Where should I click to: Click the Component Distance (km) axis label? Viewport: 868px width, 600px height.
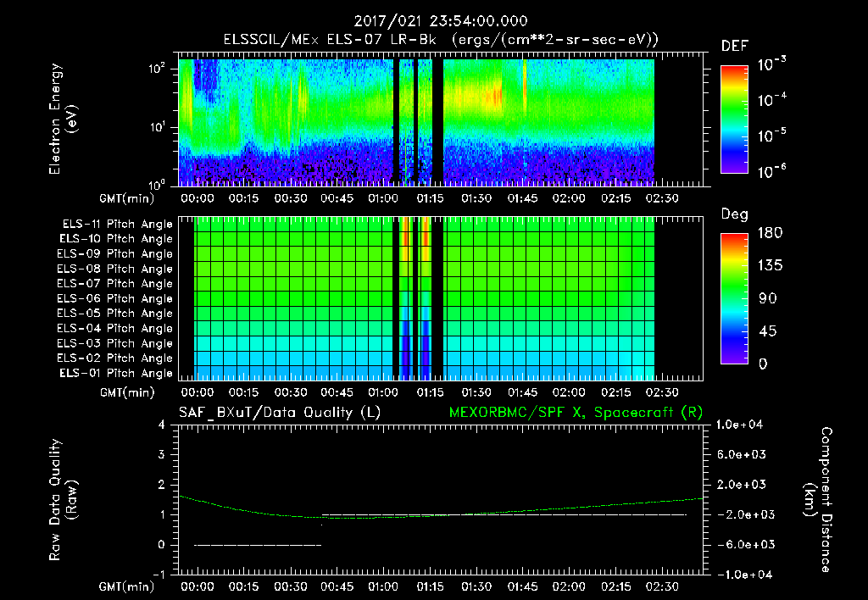click(818, 499)
